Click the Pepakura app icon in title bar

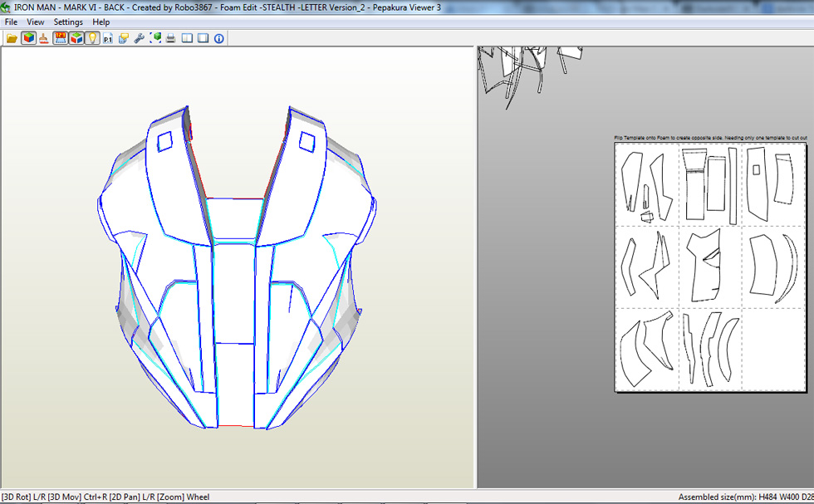(x=6, y=7)
